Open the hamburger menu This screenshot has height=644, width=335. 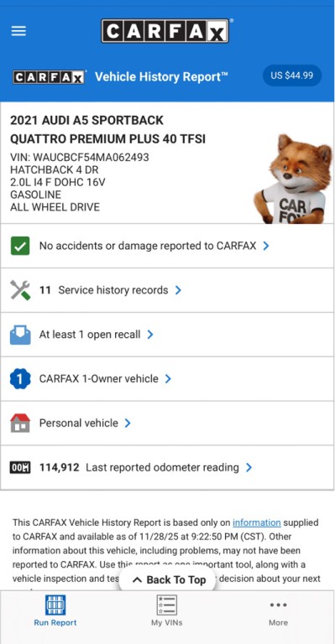[x=18, y=31]
